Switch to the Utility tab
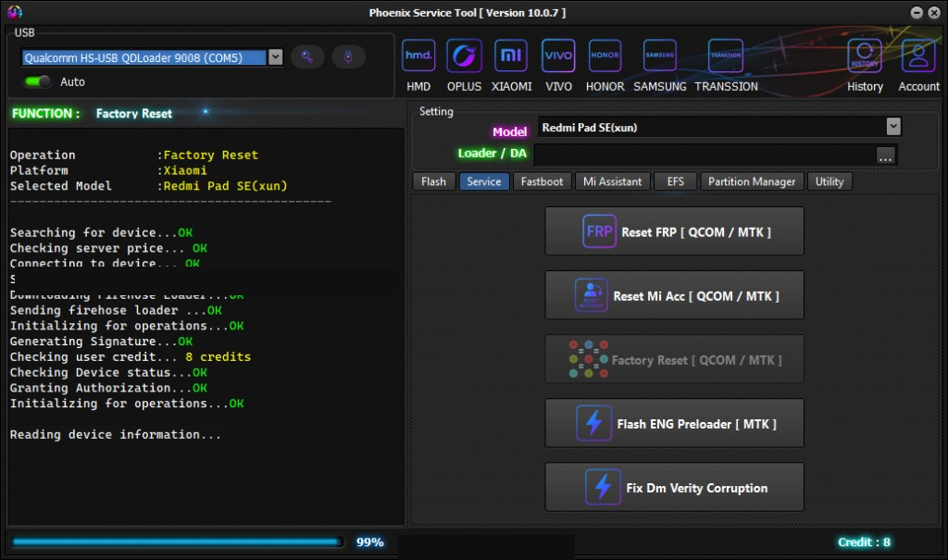This screenshot has height=560, width=948. (829, 181)
